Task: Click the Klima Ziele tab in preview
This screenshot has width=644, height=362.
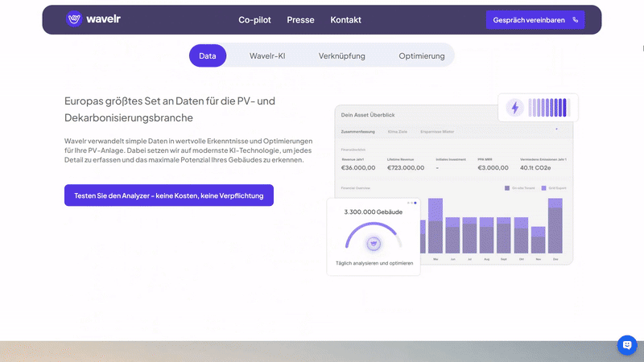Action: tap(398, 132)
